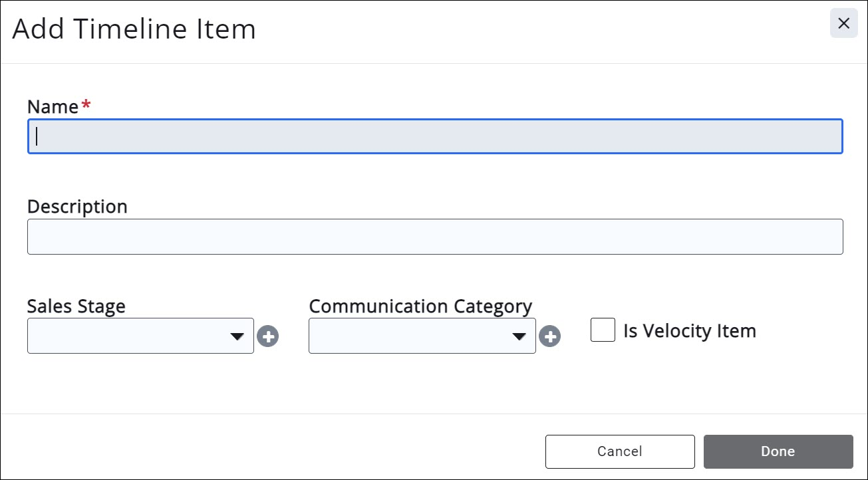Click the Communication Category dropdown arrow
Screen dimensions: 868x480
pyautogui.click(x=519, y=336)
